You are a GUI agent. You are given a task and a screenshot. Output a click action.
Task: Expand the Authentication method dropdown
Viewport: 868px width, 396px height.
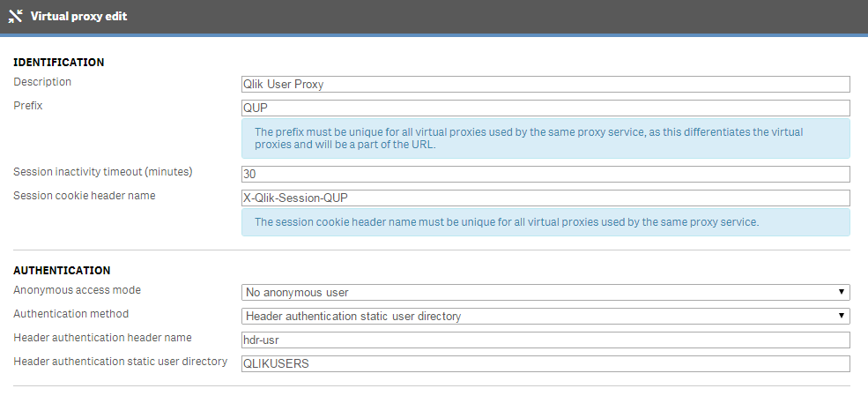tap(545, 316)
